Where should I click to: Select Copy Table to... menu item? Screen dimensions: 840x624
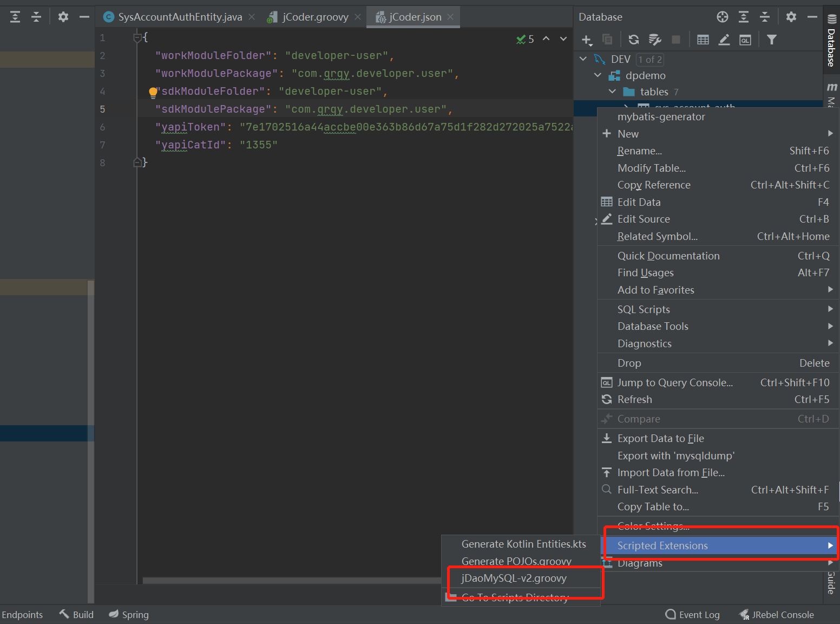click(718, 506)
